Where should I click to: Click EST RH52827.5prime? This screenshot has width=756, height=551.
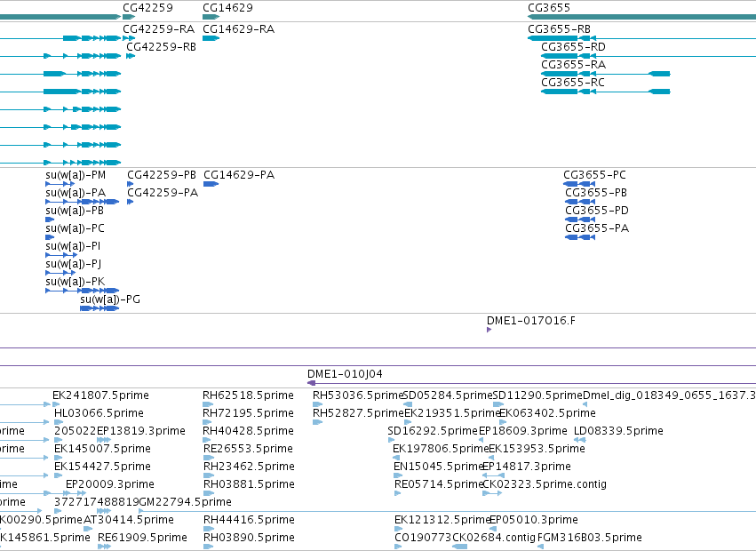point(358,413)
